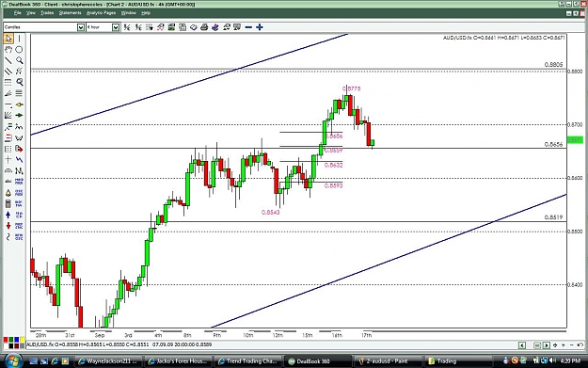Screen dimensions: 588x368
Task: Select the parallel channel lines tool
Action: pos(8,72)
